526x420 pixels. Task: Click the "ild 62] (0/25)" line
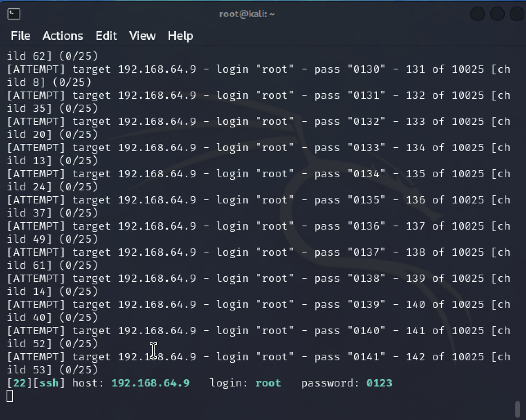click(53, 56)
